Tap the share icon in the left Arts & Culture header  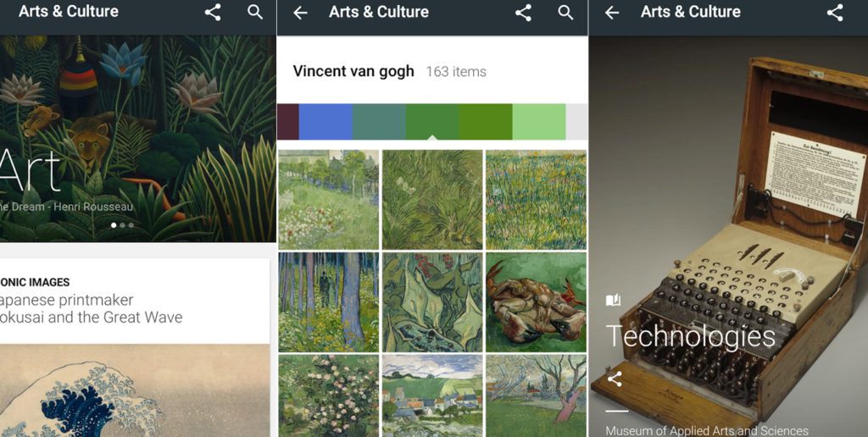click(213, 12)
